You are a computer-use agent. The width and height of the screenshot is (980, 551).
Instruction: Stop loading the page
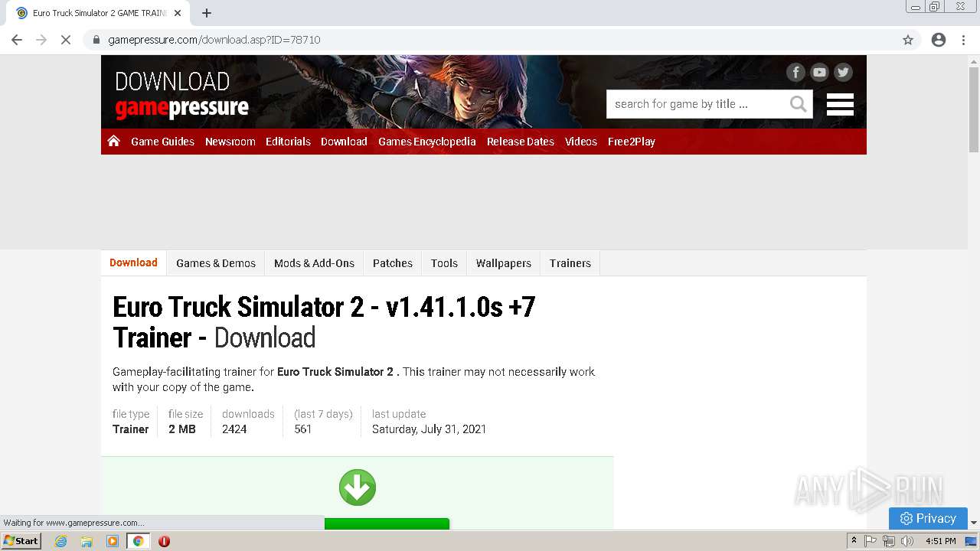(66, 40)
